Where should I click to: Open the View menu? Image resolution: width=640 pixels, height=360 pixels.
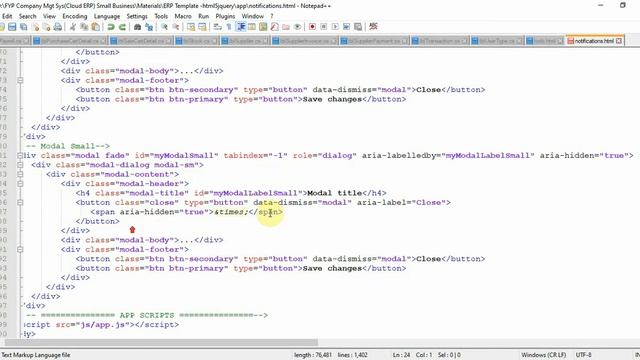point(49,16)
